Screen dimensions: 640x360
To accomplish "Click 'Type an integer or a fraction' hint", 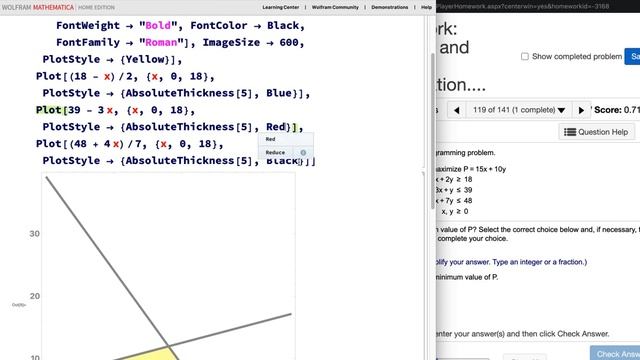I will (539, 262).
